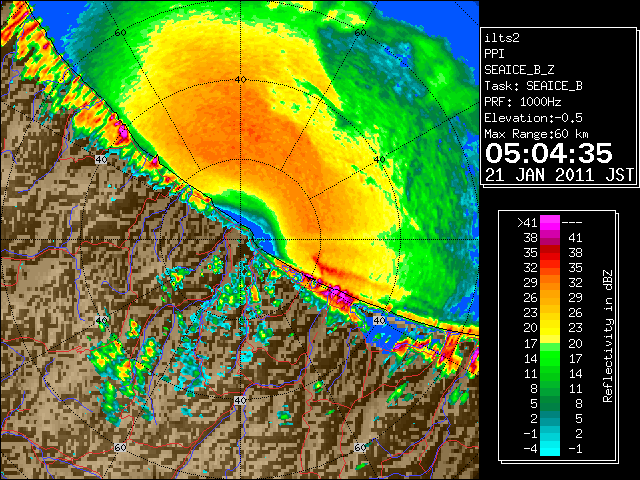Click the "Max Range:60 km" line

point(537,134)
